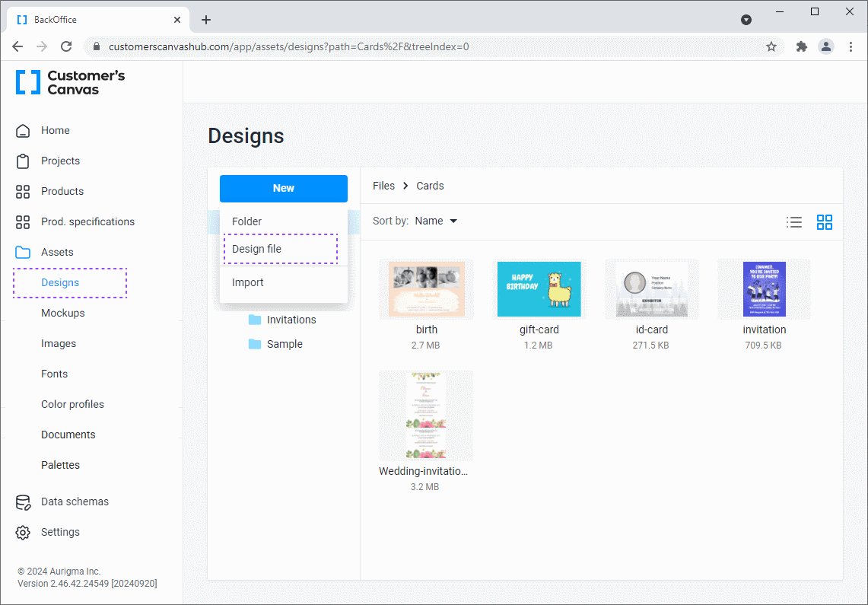Open the browser profile menu
Viewport: 868px width, 605px height.
click(x=826, y=46)
